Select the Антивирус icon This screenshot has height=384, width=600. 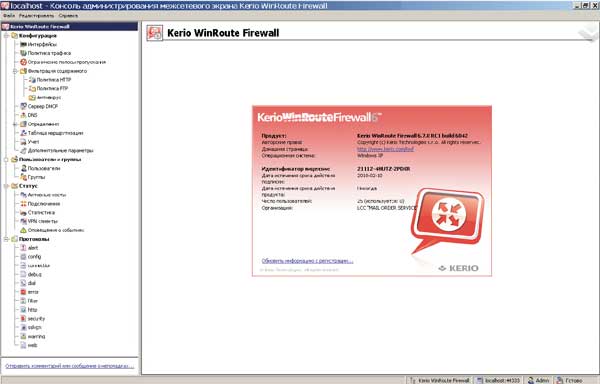[x=32, y=98]
